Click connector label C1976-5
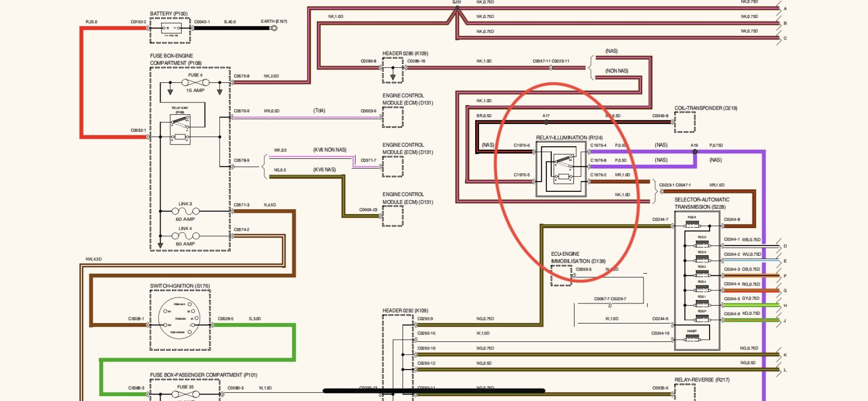868x401 pixels. pos(522,175)
